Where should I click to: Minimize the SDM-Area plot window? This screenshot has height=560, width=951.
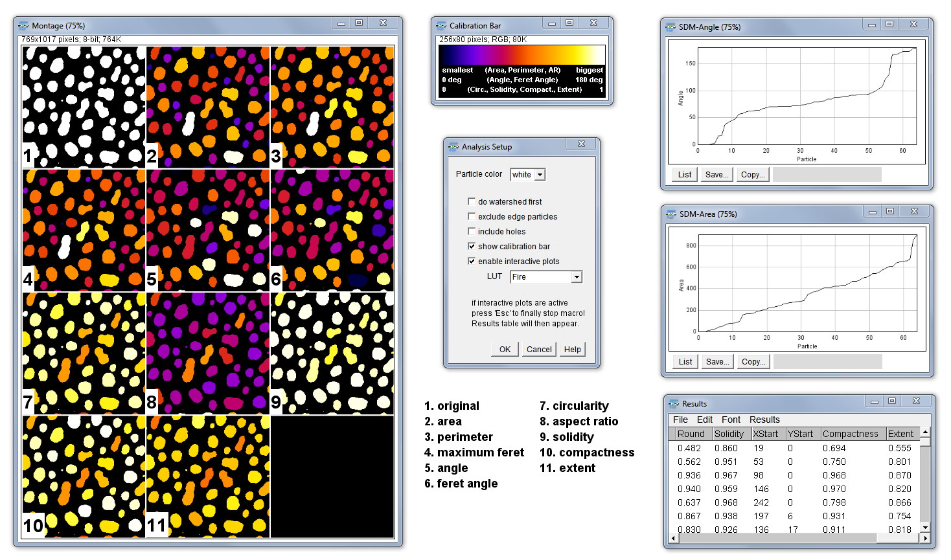(873, 212)
